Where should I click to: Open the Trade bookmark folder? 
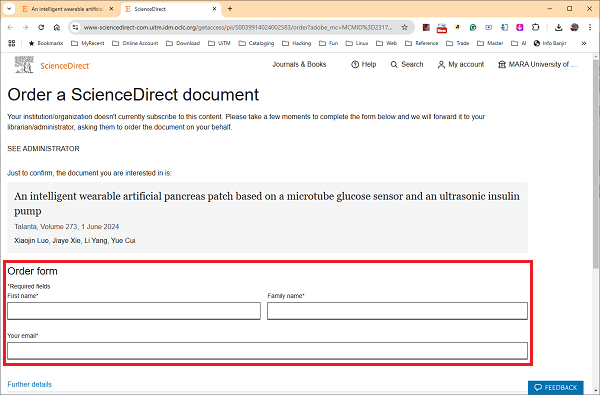[x=458, y=43]
